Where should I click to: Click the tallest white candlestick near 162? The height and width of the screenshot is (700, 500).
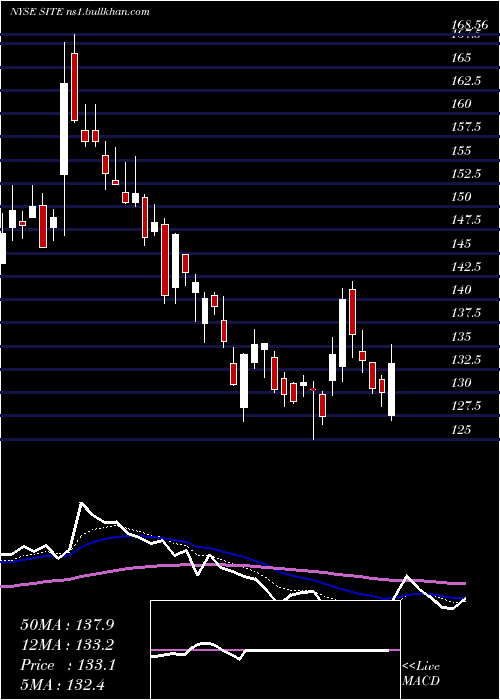pyautogui.click(x=64, y=129)
